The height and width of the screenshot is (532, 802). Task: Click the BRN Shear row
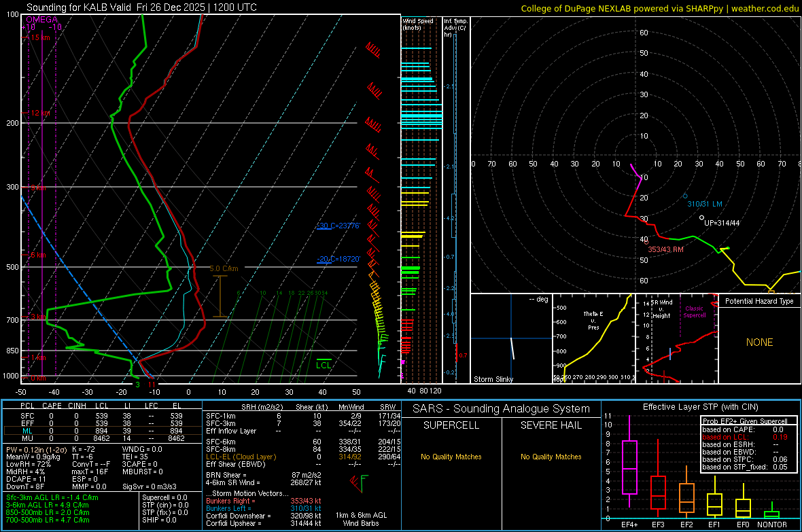[x=264, y=475]
